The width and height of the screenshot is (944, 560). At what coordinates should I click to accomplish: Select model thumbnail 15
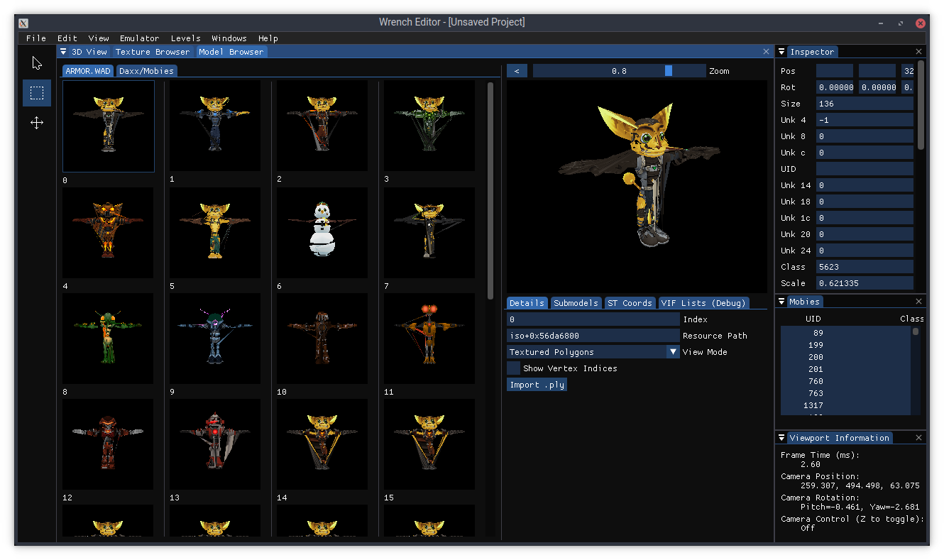pyautogui.click(x=429, y=444)
